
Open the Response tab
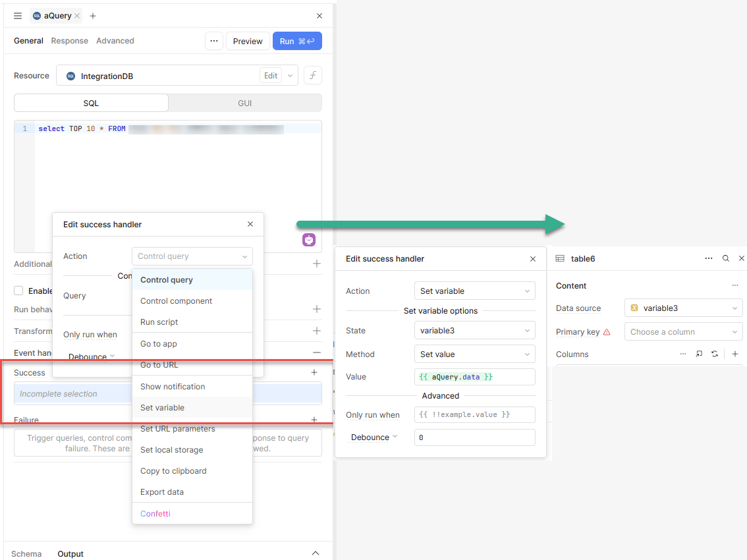[70, 41]
